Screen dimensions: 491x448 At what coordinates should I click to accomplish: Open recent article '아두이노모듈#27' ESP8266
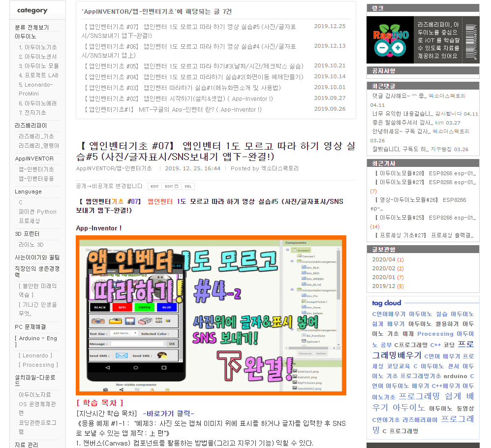(x=425, y=182)
